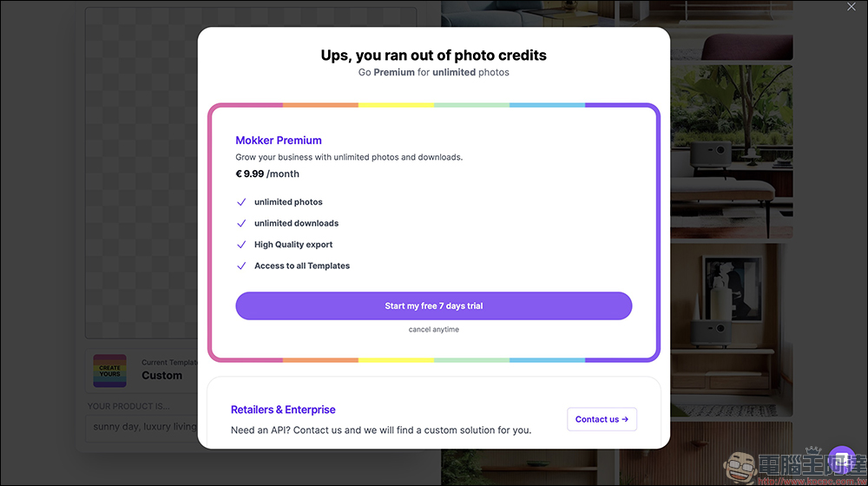
Task: Close the premium upgrade popup
Action: pyautogui.click(x=852, y=7)
